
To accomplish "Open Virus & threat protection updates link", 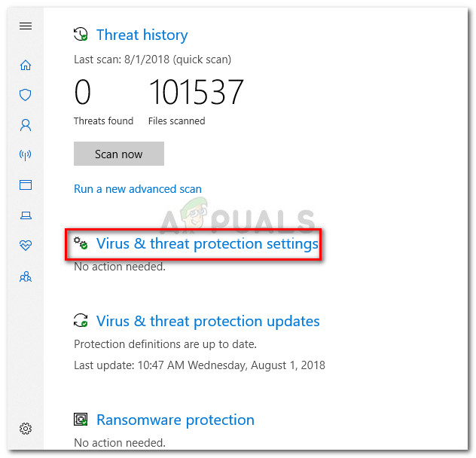I will point(208,322).
